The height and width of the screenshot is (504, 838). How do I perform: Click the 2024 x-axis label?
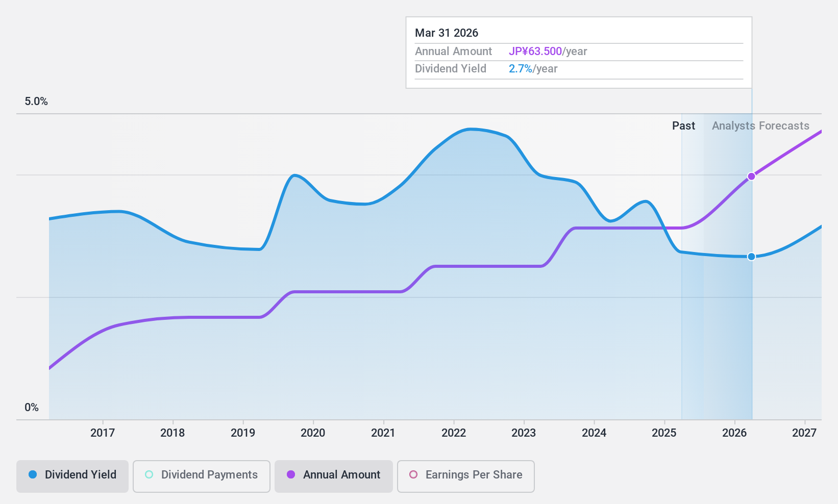tap(594, 433)
